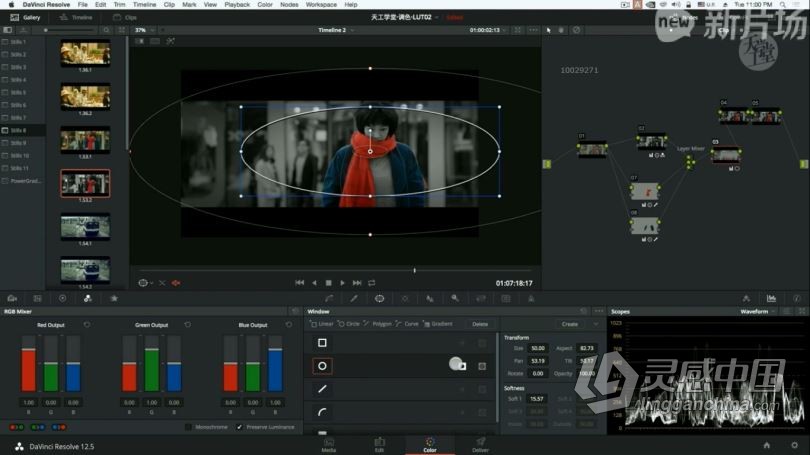Toggle the highlight mode wand icon
This screenshot has width=810, height=455.
click(x=170, y=41)
